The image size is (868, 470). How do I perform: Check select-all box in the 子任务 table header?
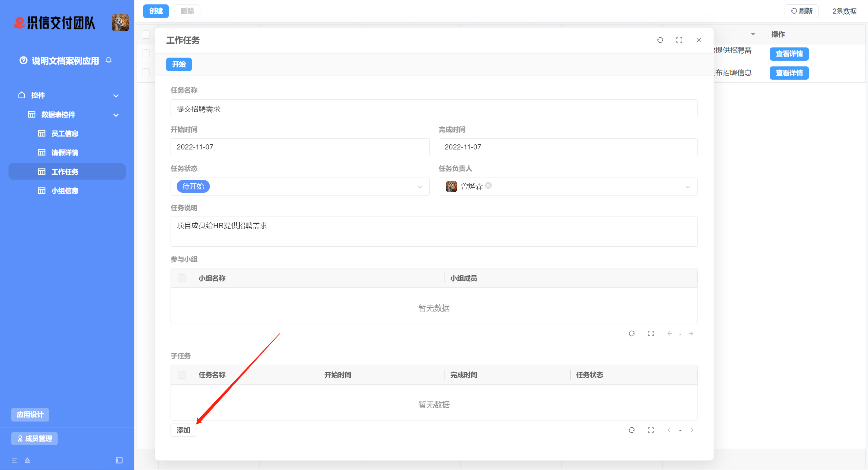[182, 375]
